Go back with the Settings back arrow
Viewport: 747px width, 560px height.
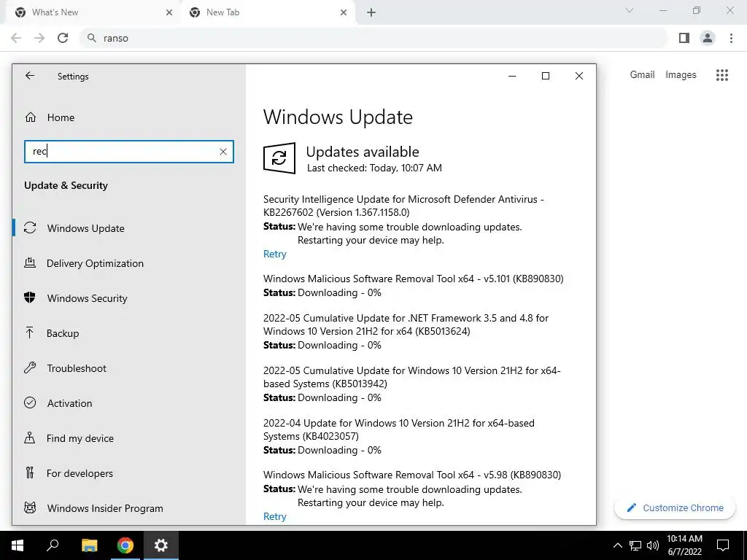(x=30, y=76)
